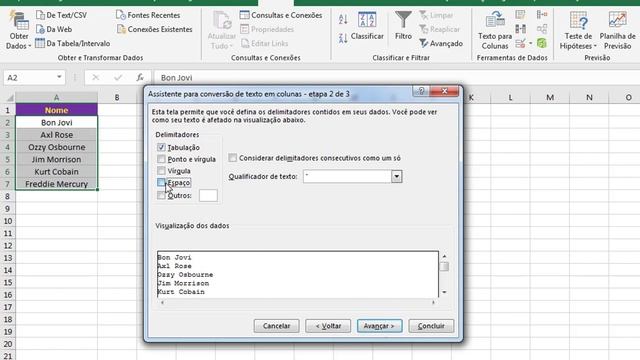Check the Outros delimiter box
The width and height of the screenshot is (640, 360).
point(161,196)
